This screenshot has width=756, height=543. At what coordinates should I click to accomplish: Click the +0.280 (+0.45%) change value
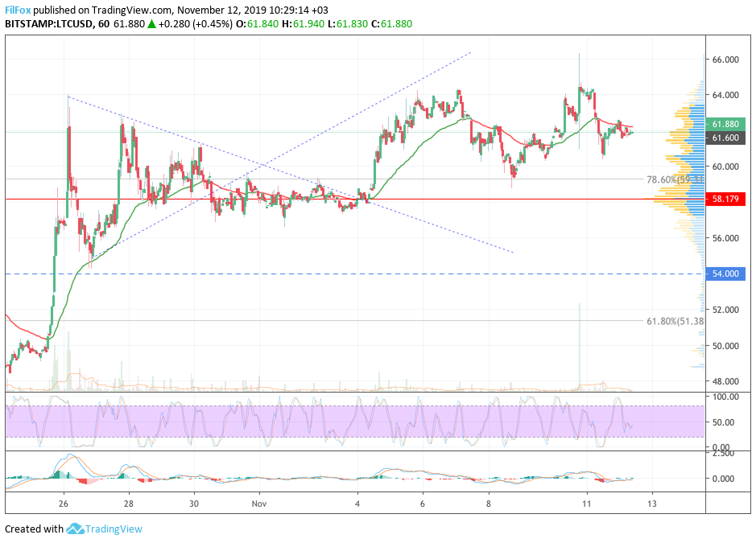pos(196,24)
